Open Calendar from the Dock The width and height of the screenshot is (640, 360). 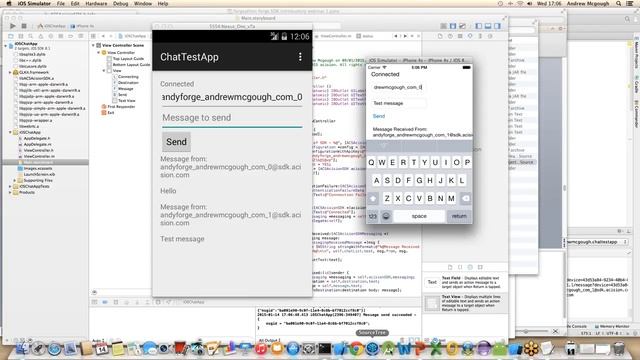click(x=102, y=349)
